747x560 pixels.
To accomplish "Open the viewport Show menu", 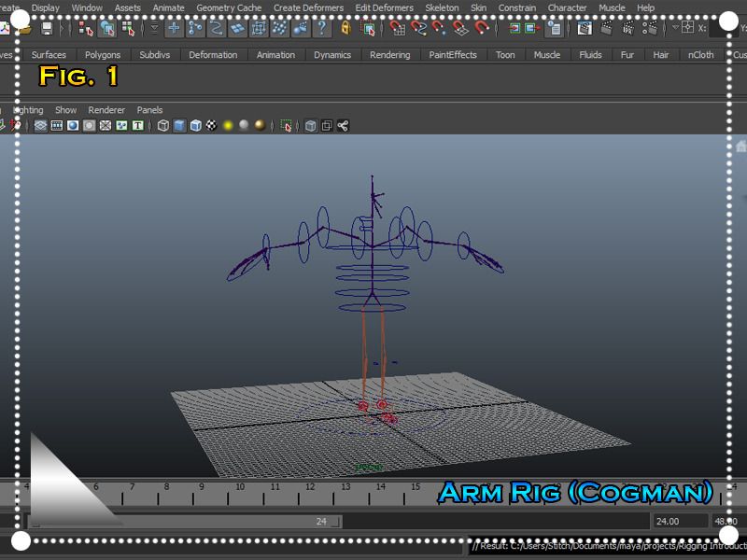I will 65,110.
